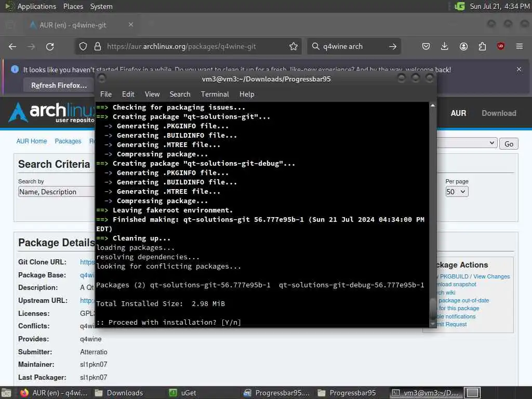532x399 pixels.
Task: Click workspace switcher in bottom panel
Action: [472, 393]
